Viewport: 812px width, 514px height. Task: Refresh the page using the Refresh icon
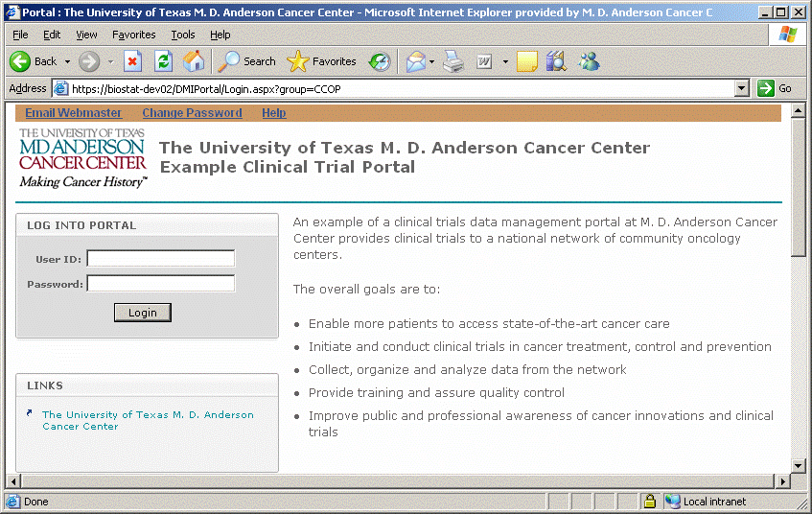(163, 61)
